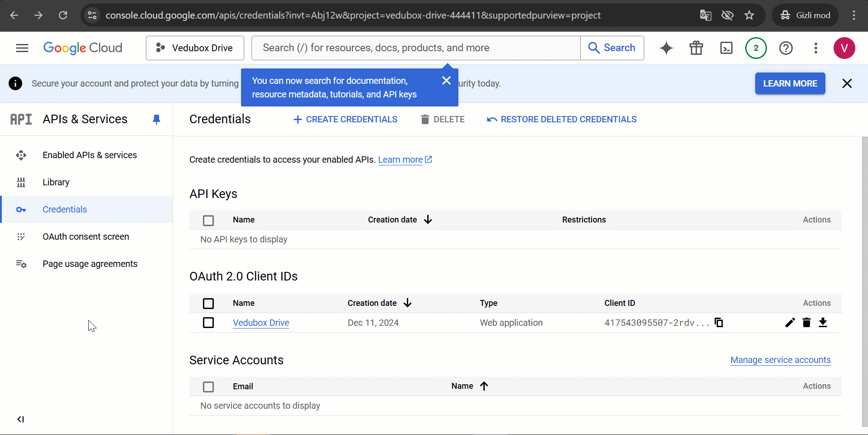The height and width of the screenshot is (435, 868).
Task: Open OAuth consent screen in sidebar
Action: point(86,237)
